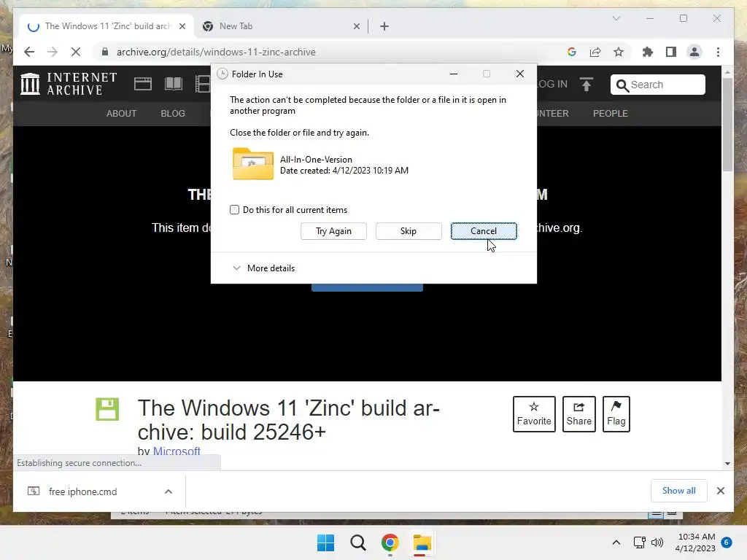Click the taskbar network icon
Image resolution: width=747 pixels, height=560 pixels.
pos(639,542)
